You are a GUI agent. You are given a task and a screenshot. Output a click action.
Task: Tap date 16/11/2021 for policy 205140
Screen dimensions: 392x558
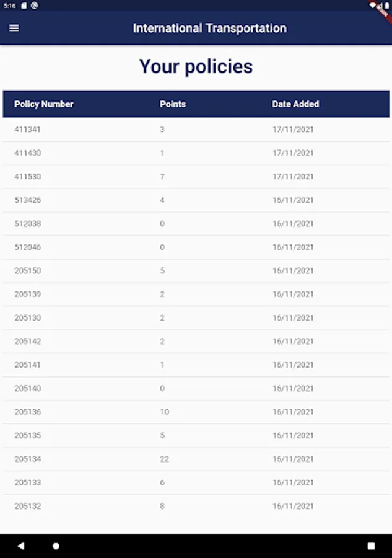(293, 389)
